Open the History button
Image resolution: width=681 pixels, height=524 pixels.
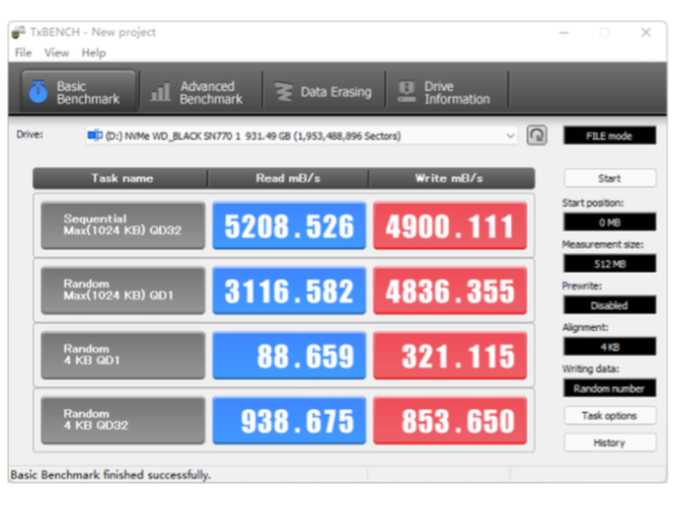(610, 443)
